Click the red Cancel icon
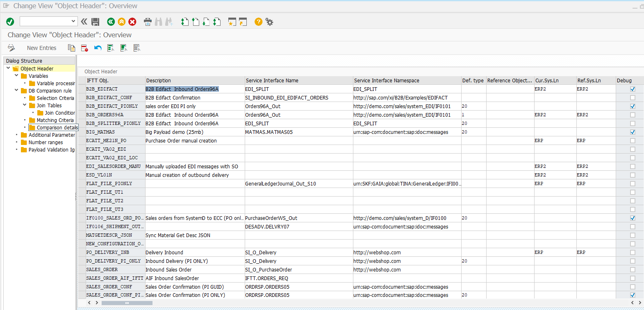This screenshot has width=644, height=310. 132,22
